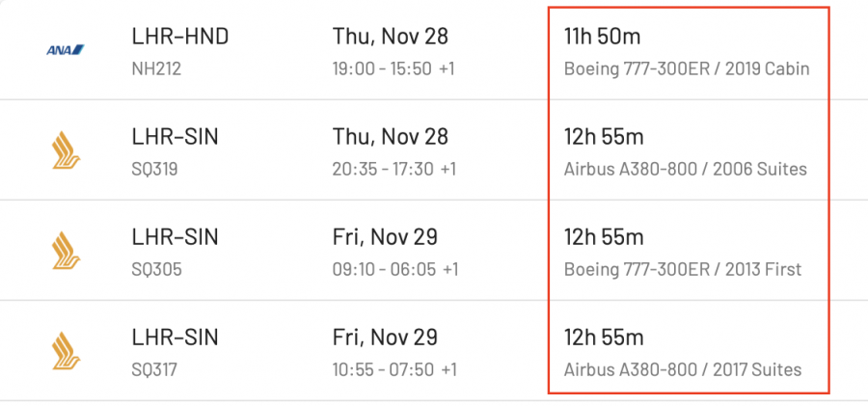This screenshot has width=868, height=406.
Task: Select flight number SQ317
Action: [155, 369]
